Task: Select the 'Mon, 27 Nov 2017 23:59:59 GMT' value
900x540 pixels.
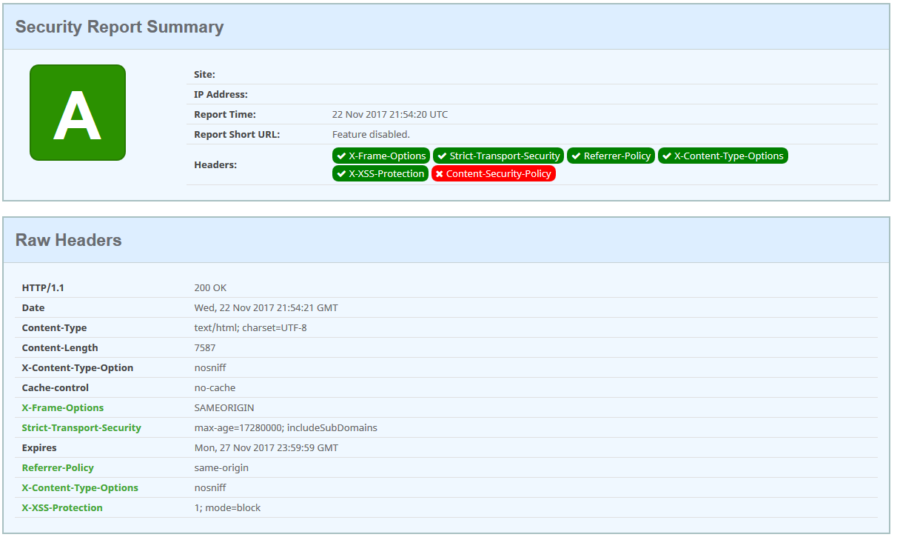Action: [x=266, y=448]
